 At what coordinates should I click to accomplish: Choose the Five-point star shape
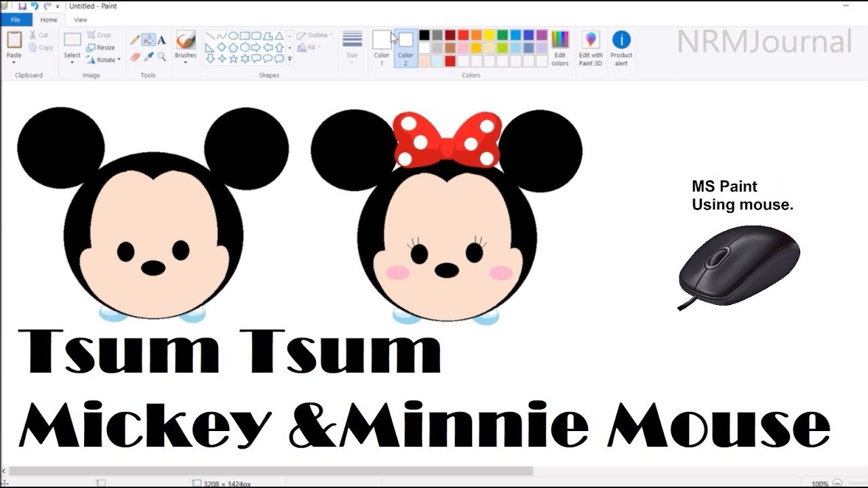pyautogui.click(x=233, y=59)
